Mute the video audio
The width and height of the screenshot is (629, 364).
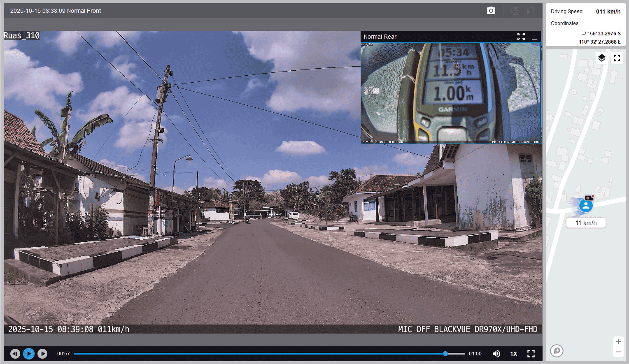click(x=496, y=354)
